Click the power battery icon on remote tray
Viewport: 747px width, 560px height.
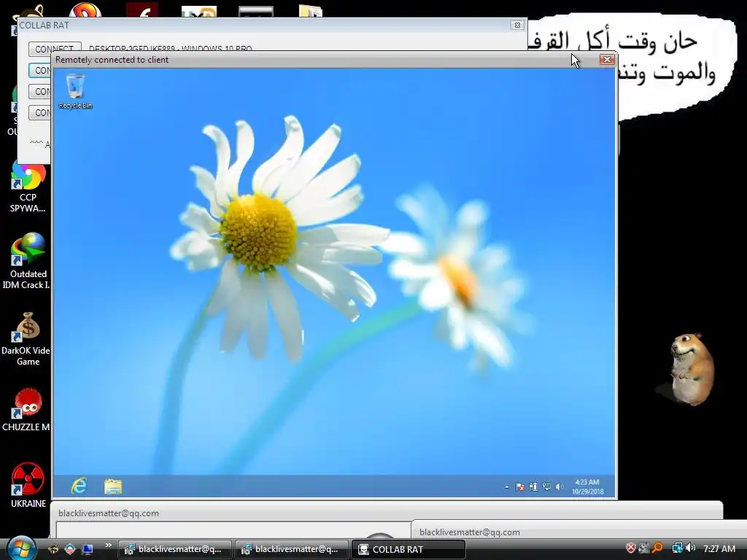533,486
